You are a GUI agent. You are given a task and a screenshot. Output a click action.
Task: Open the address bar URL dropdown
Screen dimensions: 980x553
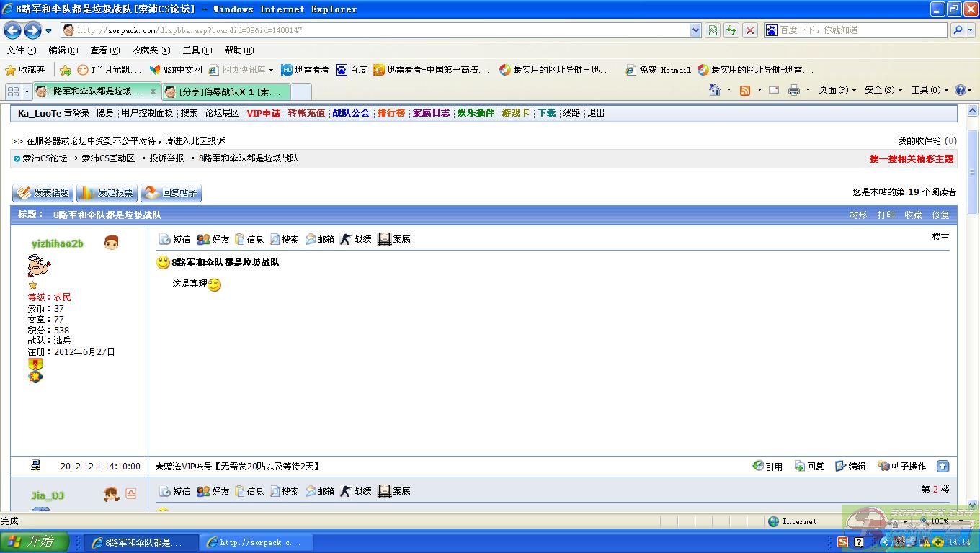pyautogui.click(x=695, y=30)
